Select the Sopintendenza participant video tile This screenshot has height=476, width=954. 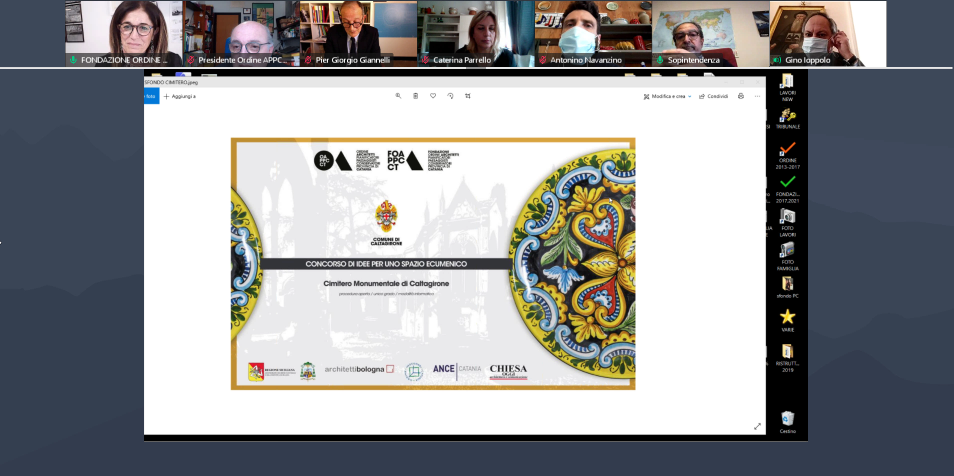pos(711,33)
